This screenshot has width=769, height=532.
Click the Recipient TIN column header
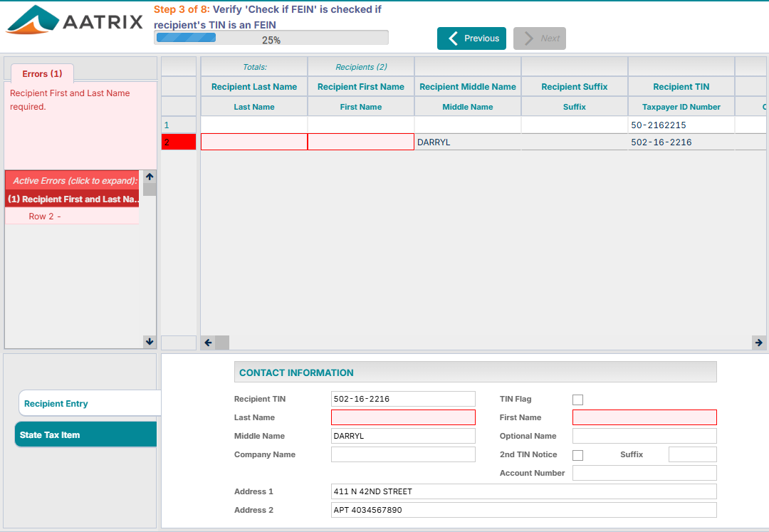coord(681,87)
